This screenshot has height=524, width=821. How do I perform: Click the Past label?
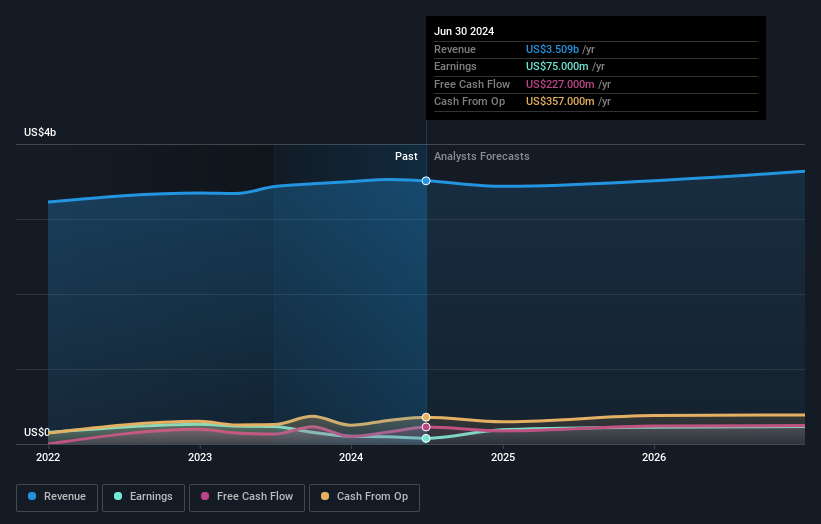pyautogui.click(x=406, y=157)
